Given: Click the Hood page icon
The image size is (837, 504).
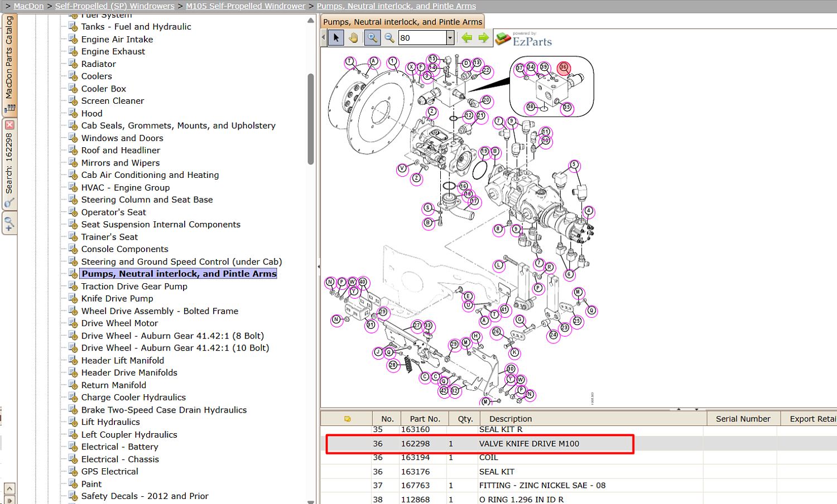Looking at the screenshot, I should [x=73, y=113].
